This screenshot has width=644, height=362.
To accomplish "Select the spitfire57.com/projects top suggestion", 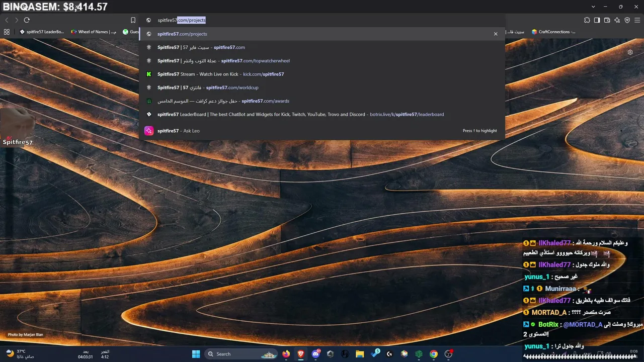I will click(x=322, y=34).
